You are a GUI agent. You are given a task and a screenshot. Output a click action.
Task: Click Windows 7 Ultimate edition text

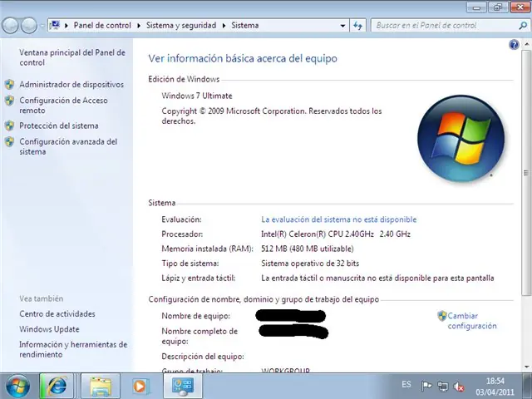tap(197, 96)
